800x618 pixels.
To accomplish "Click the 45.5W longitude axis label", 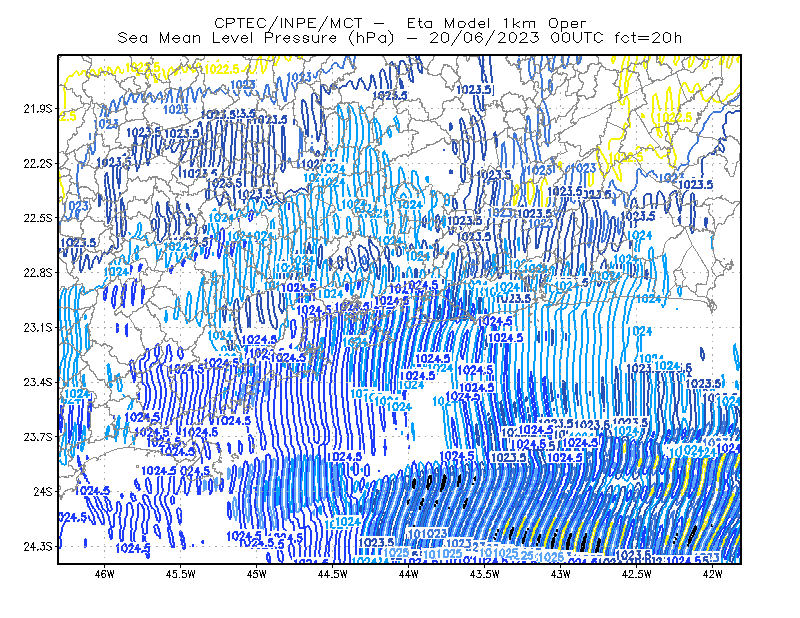I will (181, 574).
